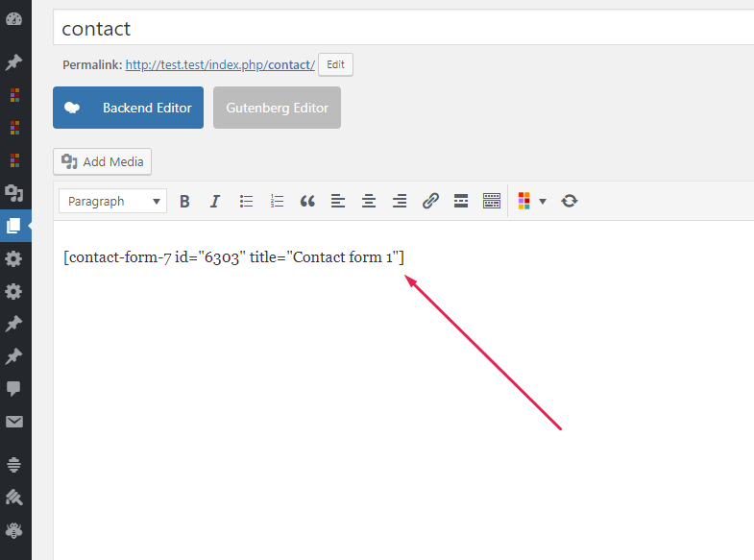Screen dimensions: 754x560
Task: Click the Backend Editor button
Action: tap(128, 108)
